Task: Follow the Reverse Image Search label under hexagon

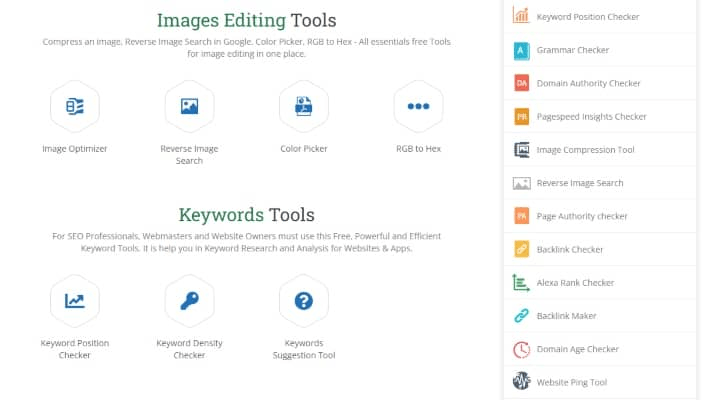Action: [189, 155]
